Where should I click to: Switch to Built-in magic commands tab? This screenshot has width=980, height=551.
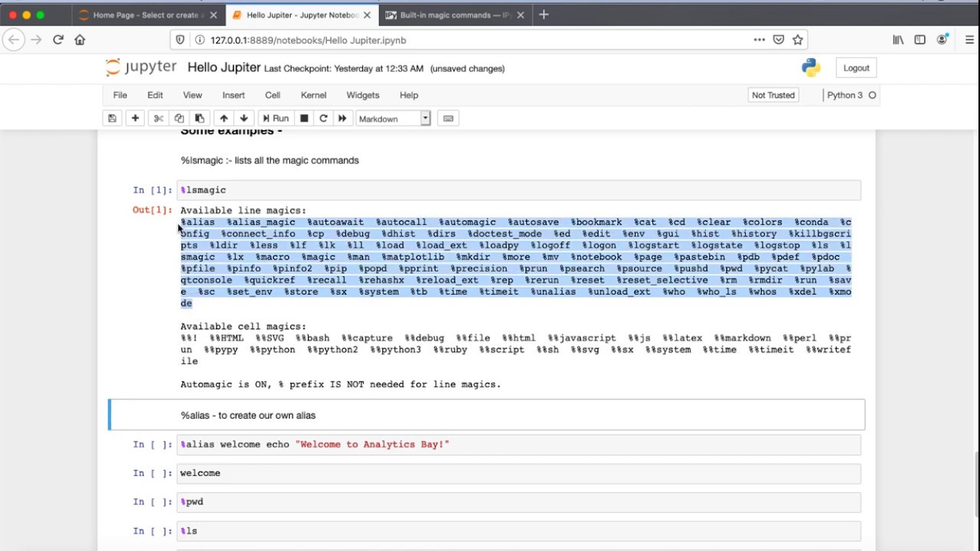[456, 15]
